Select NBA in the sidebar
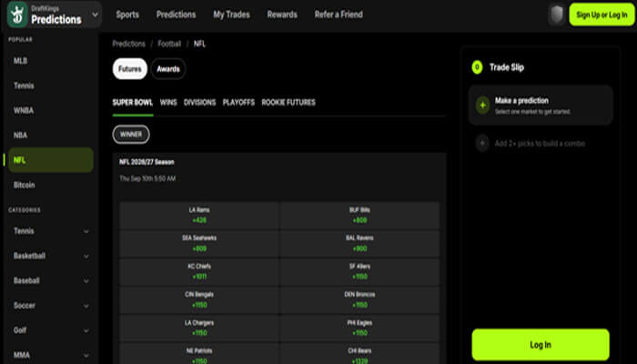Image resolution: width=637 pixels, height=364 pixels. pyautogui.click(x=50, y=136)
